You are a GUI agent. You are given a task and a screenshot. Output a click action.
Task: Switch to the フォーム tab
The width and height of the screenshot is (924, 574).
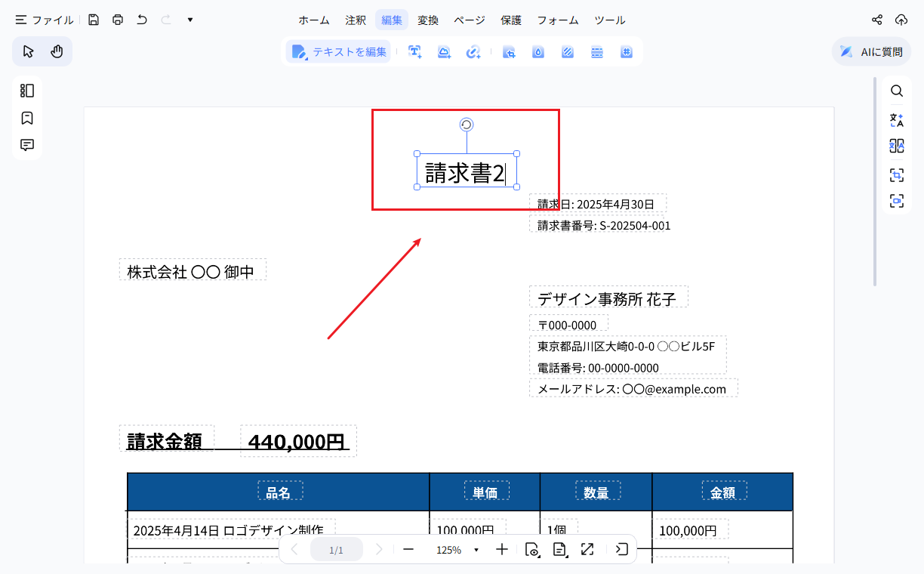[558, 20]
